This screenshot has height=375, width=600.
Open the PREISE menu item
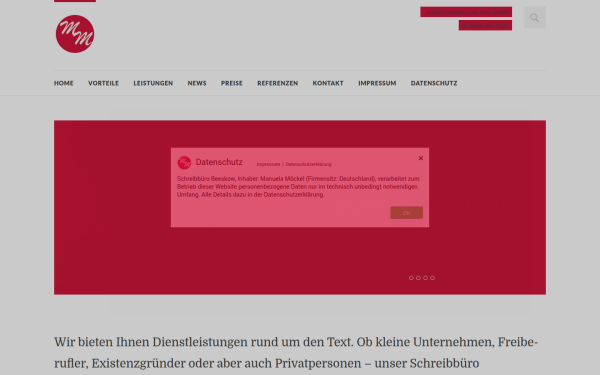pos(232,83)
